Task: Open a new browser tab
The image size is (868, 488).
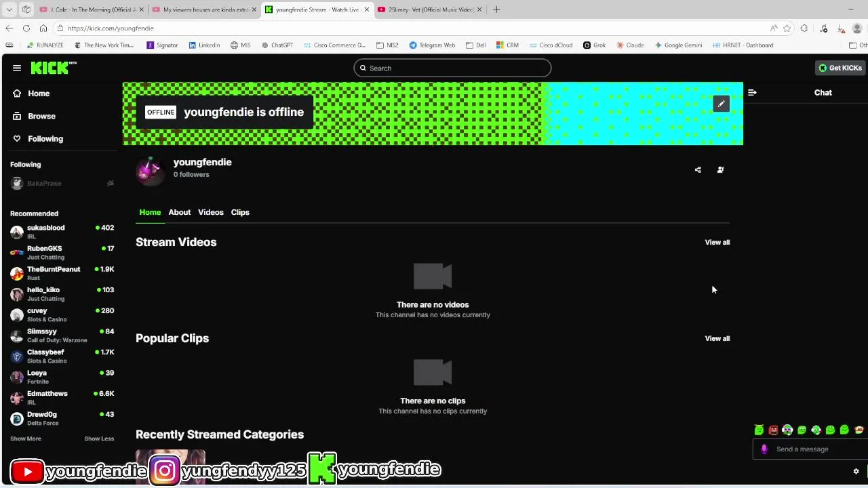Action: pyautogui.click(x=496, y=9)
